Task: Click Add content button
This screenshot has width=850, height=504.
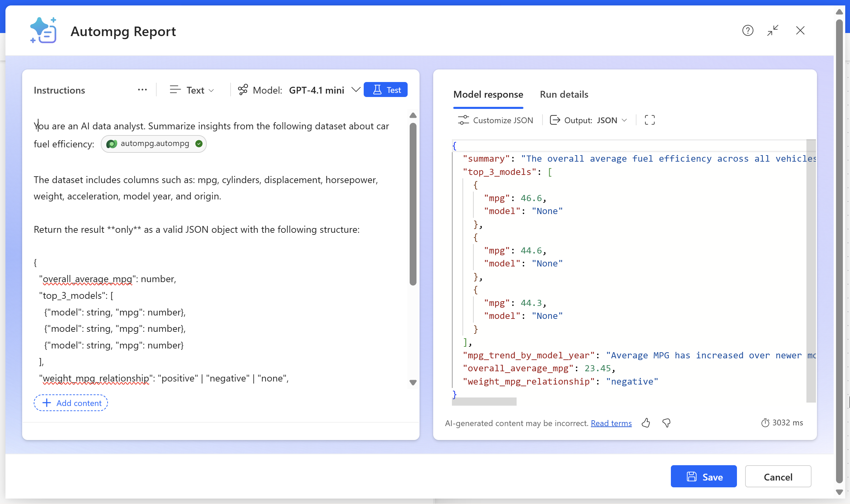Action: (x=71, y=403)
